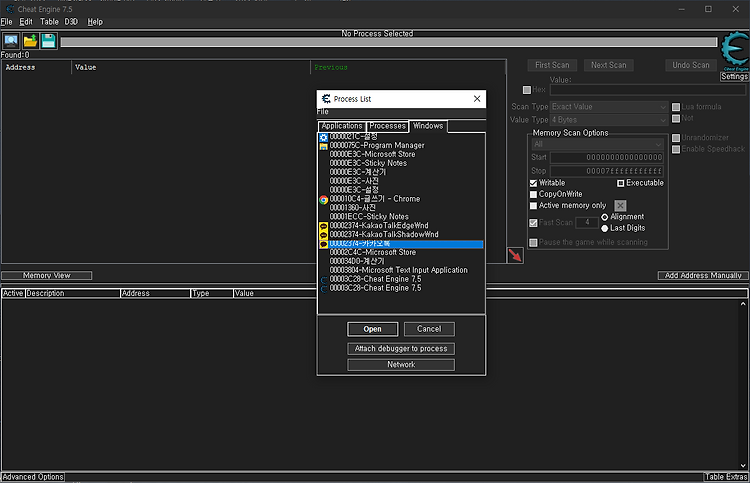Click the red arrow add-to-list icon
Image resolution: width=750 pixels, height=483 pixels.
coord(515,255)
